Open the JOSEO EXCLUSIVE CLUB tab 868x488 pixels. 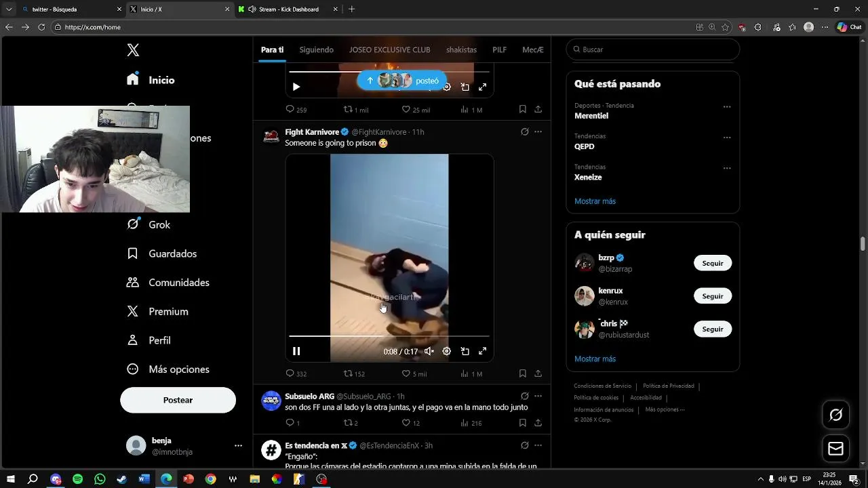click(x=389, y=49)
